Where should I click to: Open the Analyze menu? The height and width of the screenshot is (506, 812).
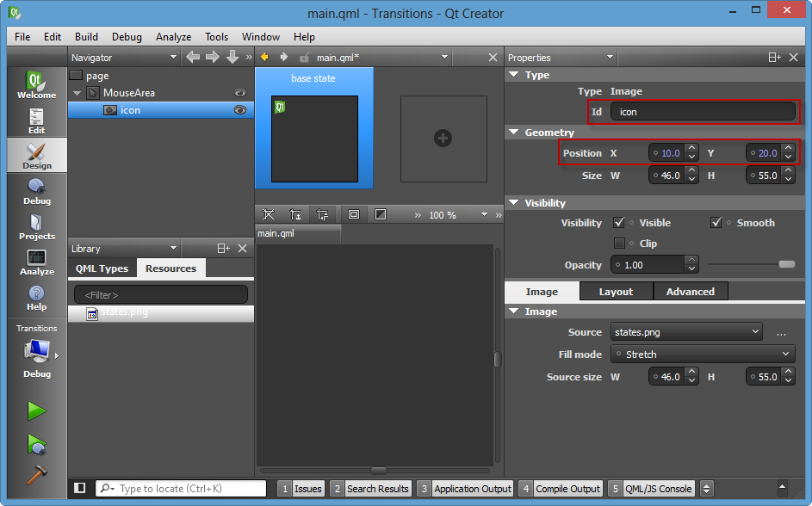[173, 37]
